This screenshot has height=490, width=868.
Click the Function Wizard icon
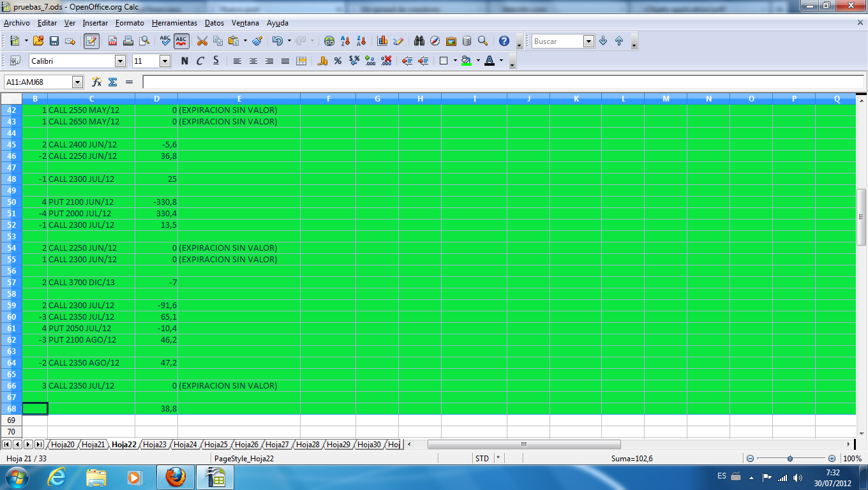coord(97,82)
